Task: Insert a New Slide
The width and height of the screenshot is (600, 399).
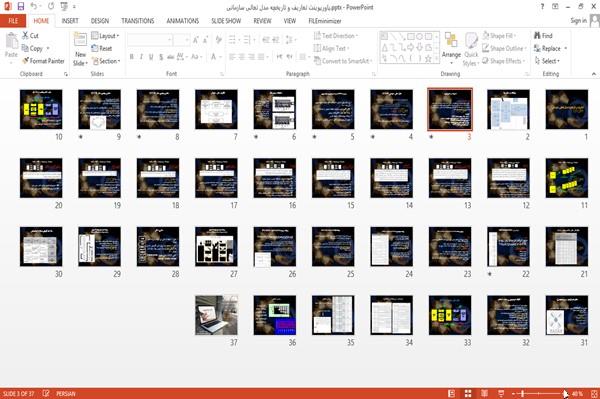Action: 80,50
